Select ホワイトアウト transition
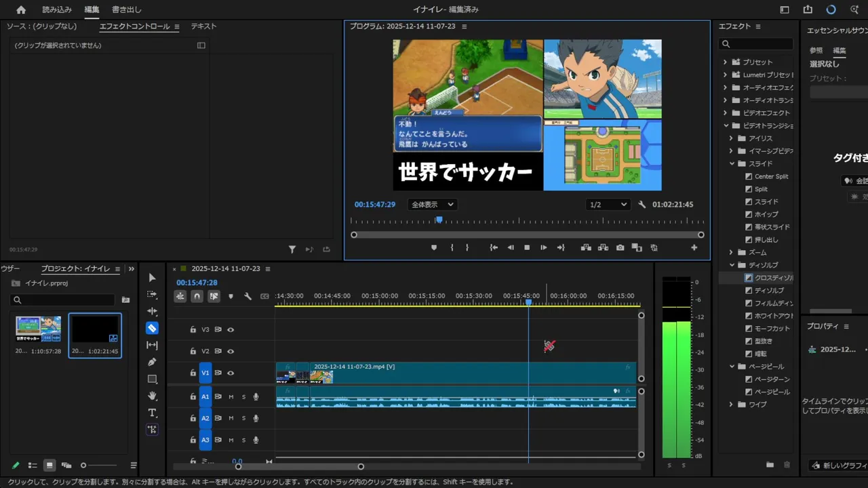The height and width of the screenshot is (488, 868). click(x=770, y=316)
